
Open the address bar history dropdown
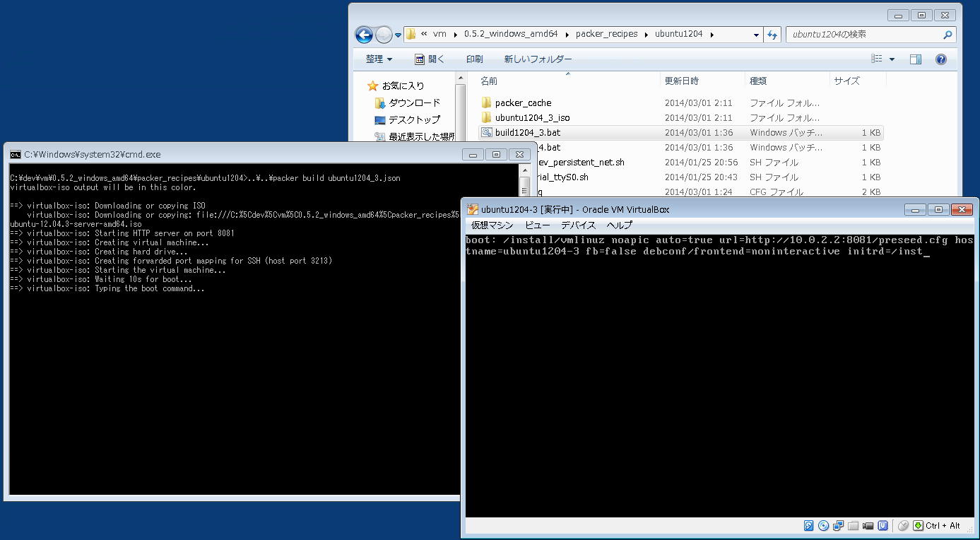(x=756, y=35)
